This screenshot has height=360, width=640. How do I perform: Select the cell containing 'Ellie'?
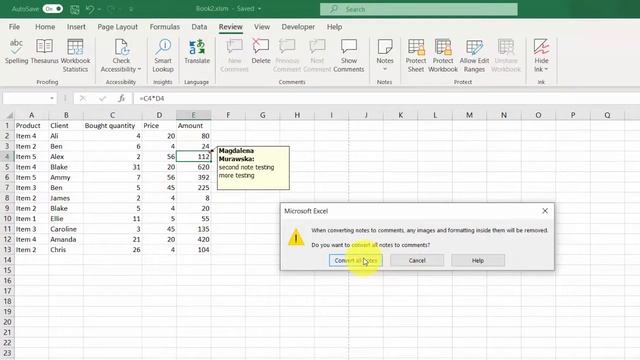[x=66, y=219]
